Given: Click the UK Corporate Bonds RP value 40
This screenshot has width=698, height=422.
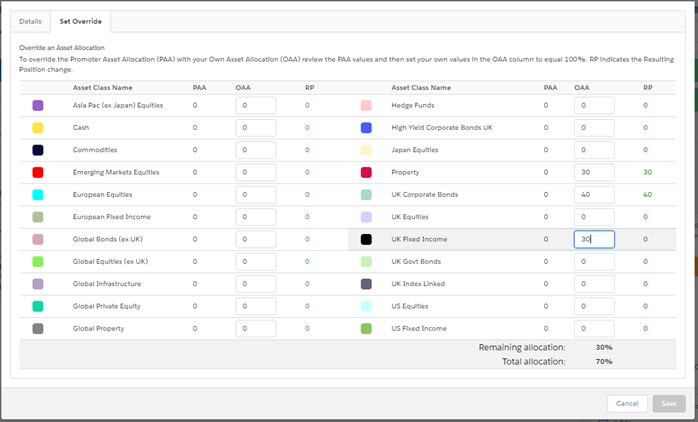Looking at the screenshot, I should pos(648,195).
